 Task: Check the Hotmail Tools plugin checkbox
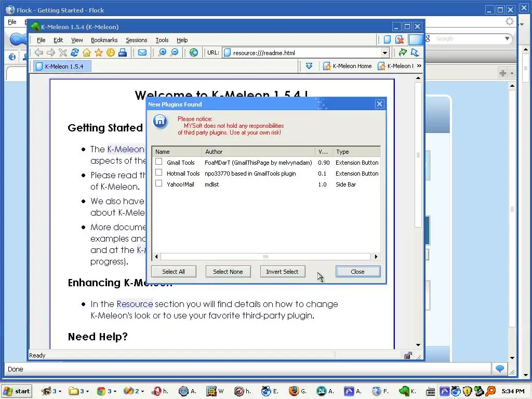click(x=159, y=172)
